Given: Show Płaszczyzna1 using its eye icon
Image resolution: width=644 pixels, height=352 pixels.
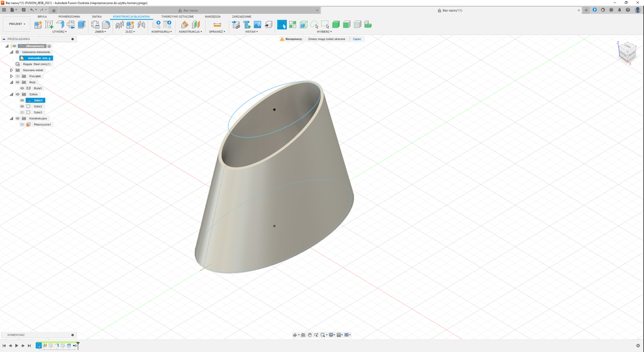Looking at the screenshot, I should 22,124.
